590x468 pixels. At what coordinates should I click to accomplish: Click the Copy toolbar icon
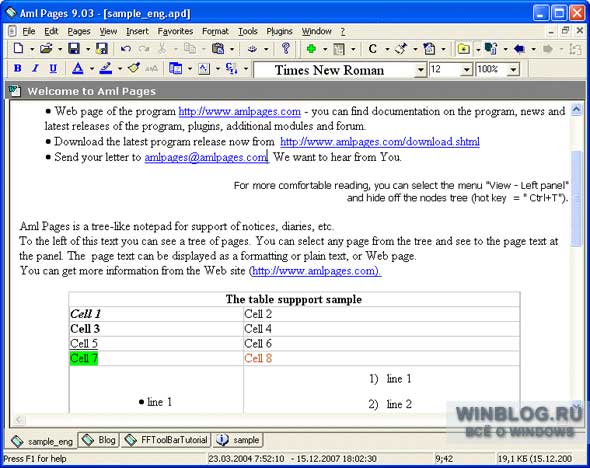click(x=190, y=49)
